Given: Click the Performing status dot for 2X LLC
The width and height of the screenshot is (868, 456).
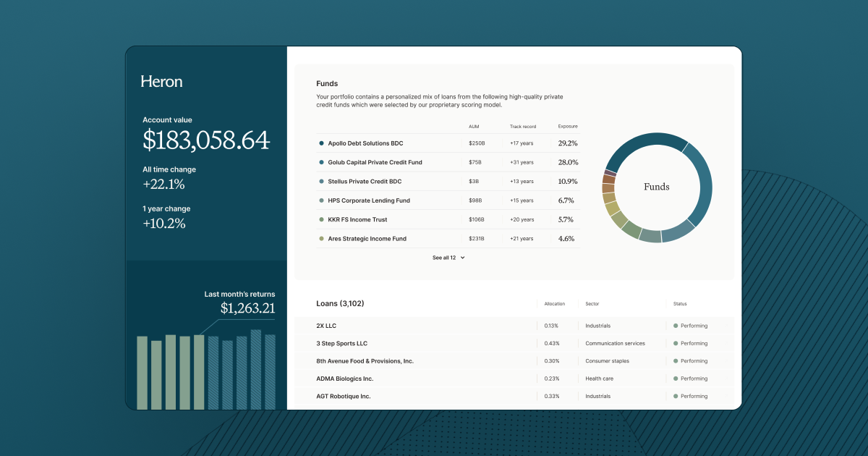Looking at the screenshot, I should [676, 325].
